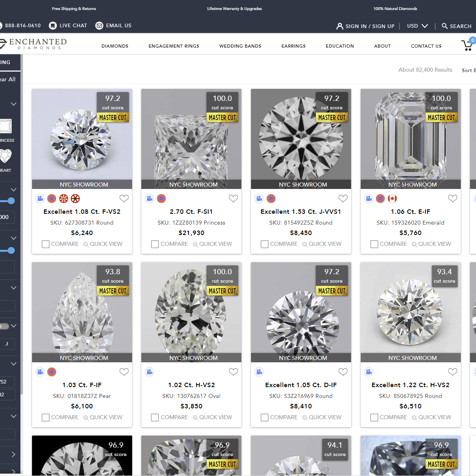
Task: Click the Email Us envelope icon
Action: click(x=99, y=26)
